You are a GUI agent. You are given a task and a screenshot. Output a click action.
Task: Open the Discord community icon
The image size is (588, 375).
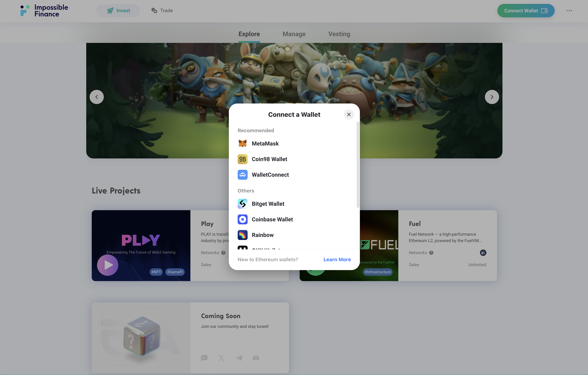tap(256, 358)
